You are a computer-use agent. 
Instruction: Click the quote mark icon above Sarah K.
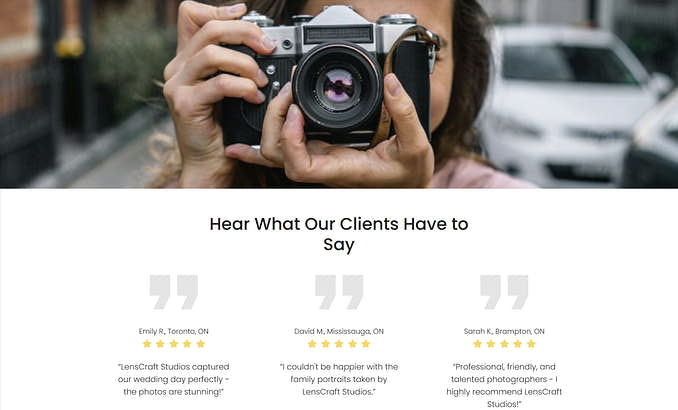click(504, 292)
